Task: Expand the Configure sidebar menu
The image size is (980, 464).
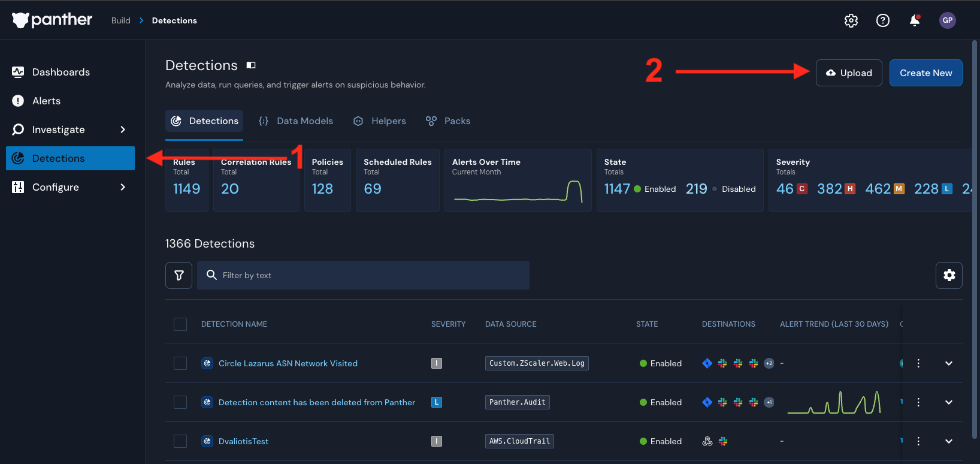Action: tap(123, 187)
